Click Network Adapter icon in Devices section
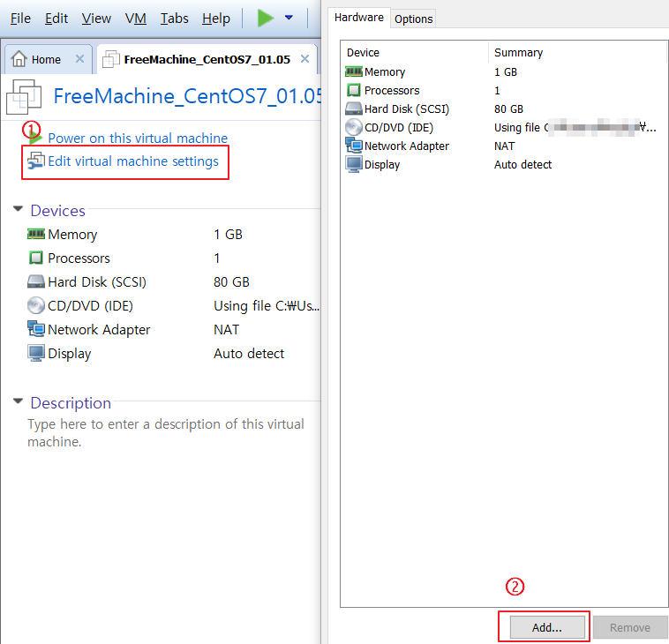 pyautogui.click(x=36, y=329)
